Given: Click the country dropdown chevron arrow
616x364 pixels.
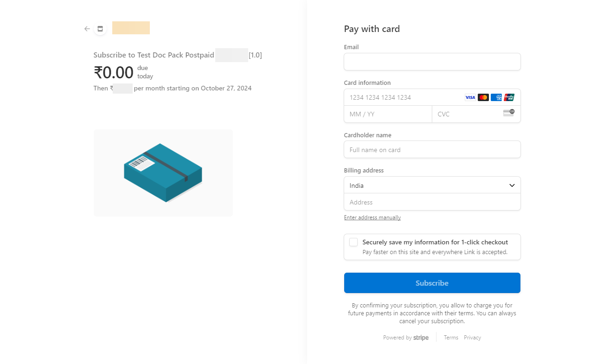Looking at the screenshot, I should pyautogui.click(x=512, y=185).
